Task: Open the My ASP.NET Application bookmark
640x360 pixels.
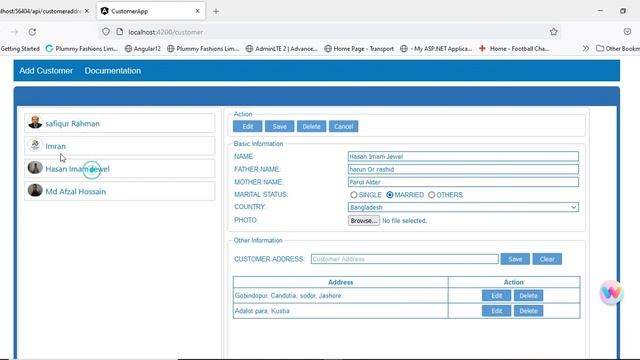Action: [436, 48]
